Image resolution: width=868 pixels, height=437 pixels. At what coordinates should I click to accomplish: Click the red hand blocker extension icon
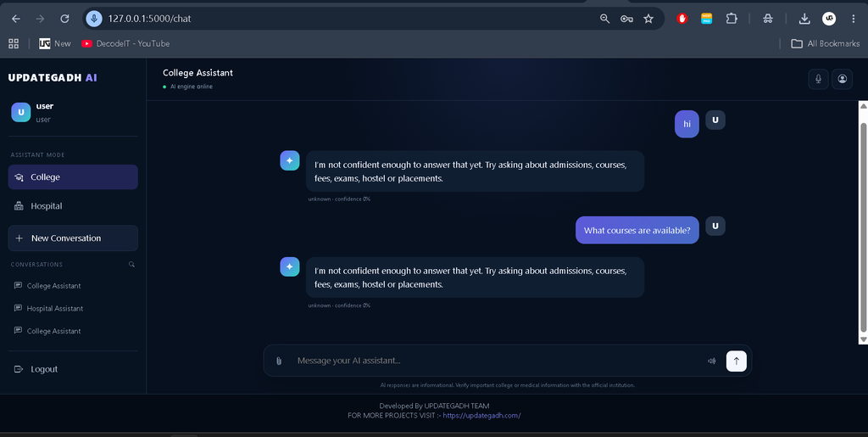click(682, 19)
